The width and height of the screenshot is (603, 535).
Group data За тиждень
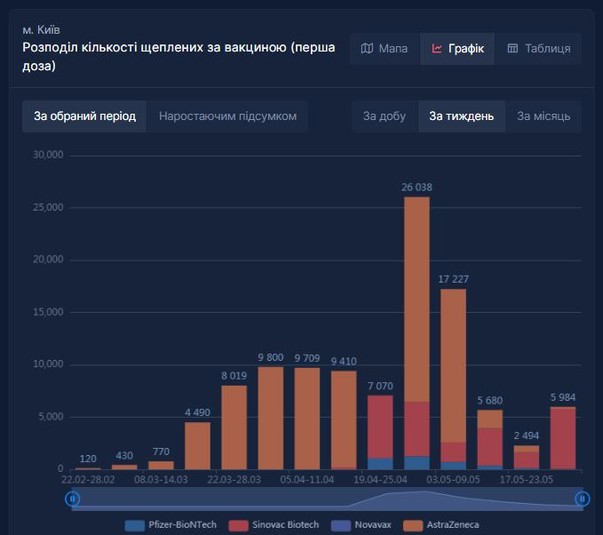coord(461,116)
